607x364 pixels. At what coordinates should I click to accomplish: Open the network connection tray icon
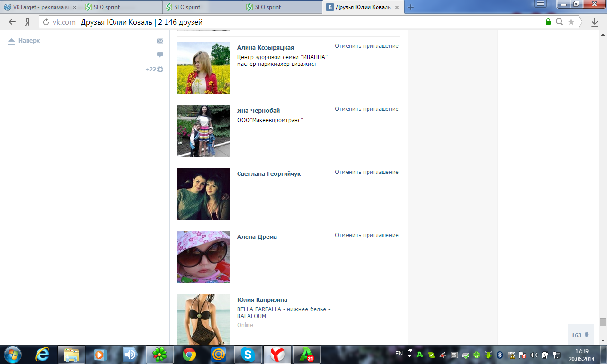[556, 355]
